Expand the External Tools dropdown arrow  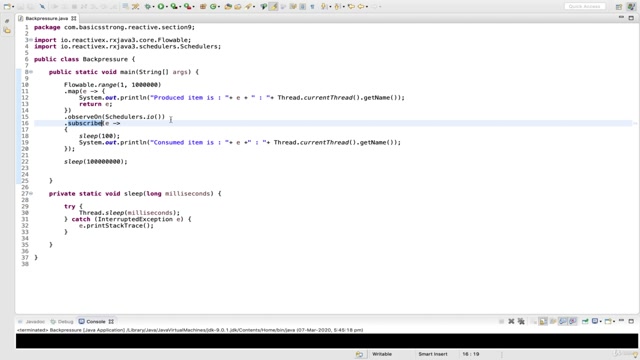[193, 7]
